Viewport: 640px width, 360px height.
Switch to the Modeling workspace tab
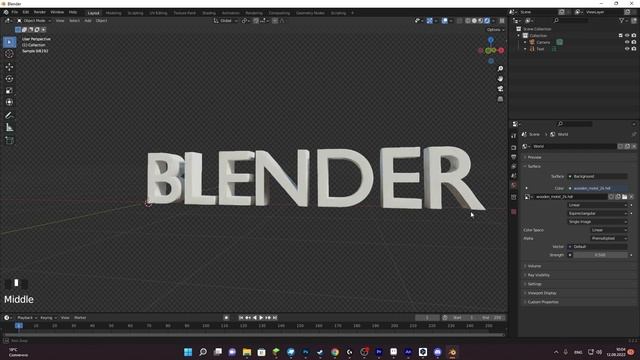[x=113, y=13]
